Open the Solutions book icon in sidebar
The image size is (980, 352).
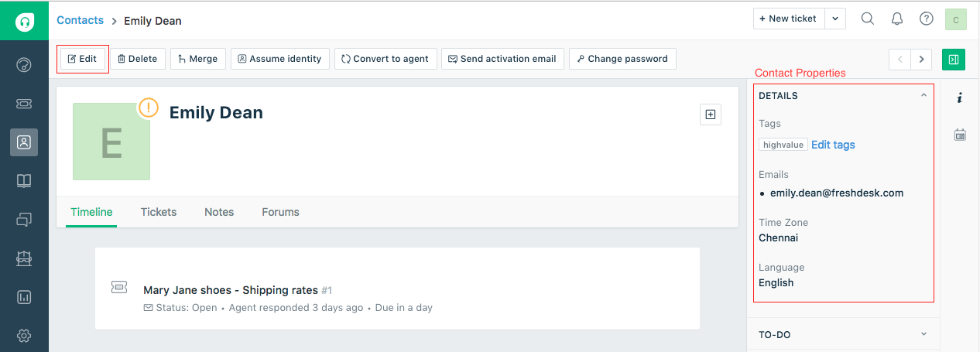point(24,181)
